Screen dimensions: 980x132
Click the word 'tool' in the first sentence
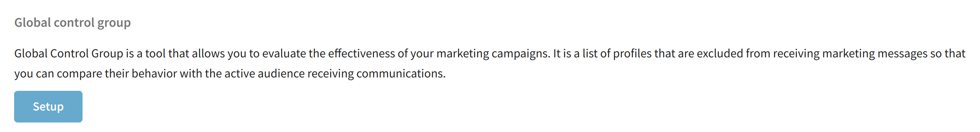(155, 54)
